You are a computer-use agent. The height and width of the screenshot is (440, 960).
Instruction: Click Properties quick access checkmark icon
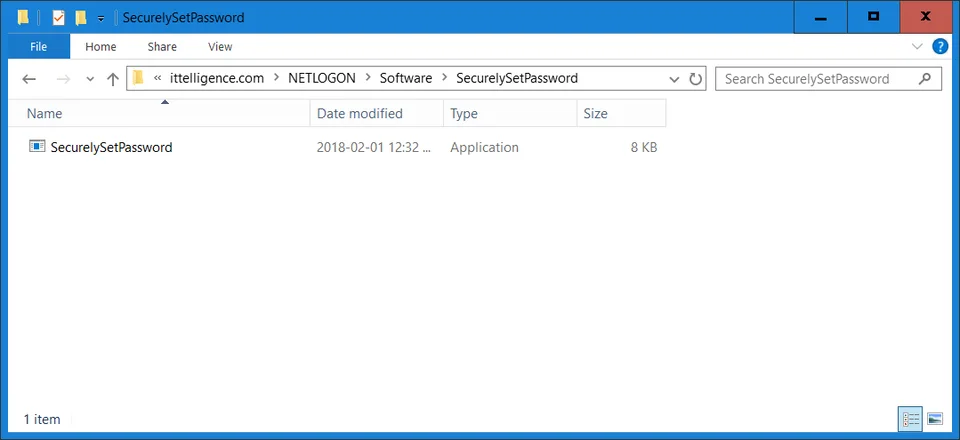[x=58, y=18]
